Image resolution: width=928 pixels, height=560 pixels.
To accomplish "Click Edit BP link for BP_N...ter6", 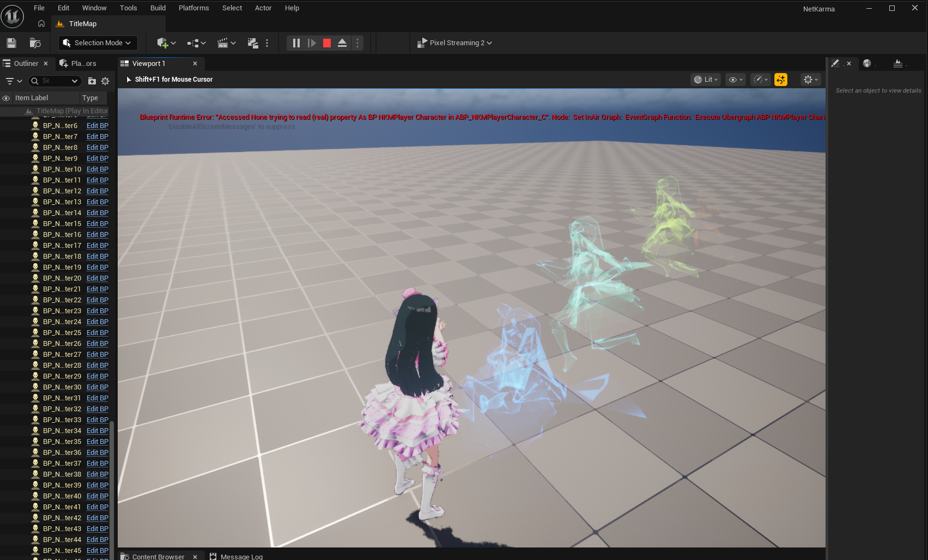I will [x=98, y=126].
